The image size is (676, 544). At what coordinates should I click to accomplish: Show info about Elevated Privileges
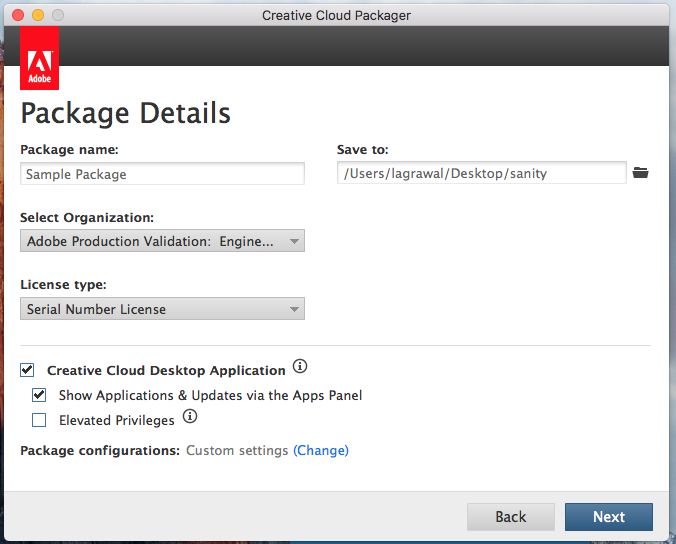(190, 417)
